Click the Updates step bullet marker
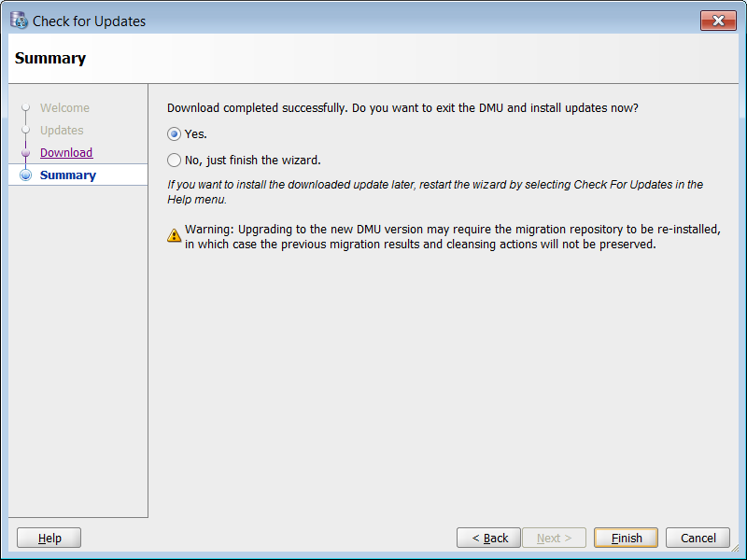 click(25, 131)
